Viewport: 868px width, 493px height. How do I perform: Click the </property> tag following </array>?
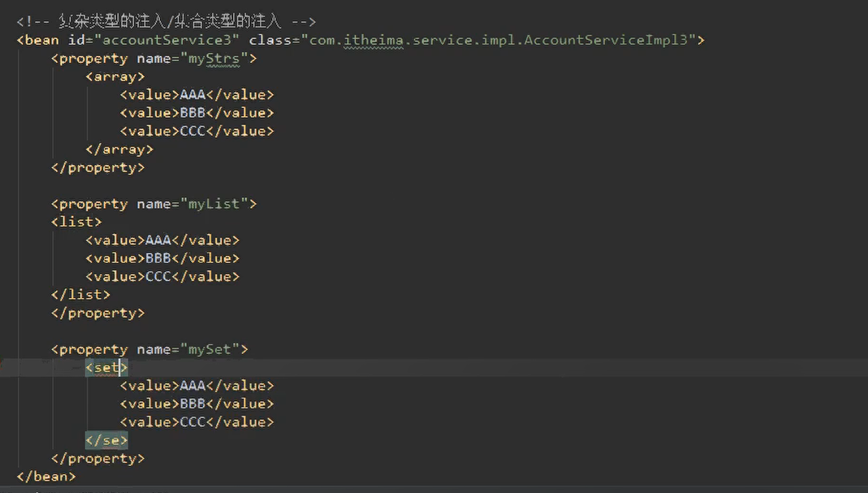98,167
